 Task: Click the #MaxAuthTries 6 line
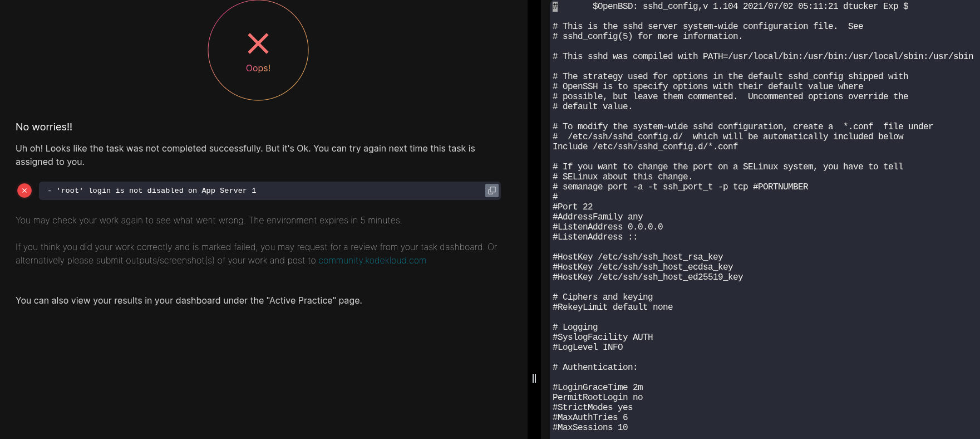(590, 417)
